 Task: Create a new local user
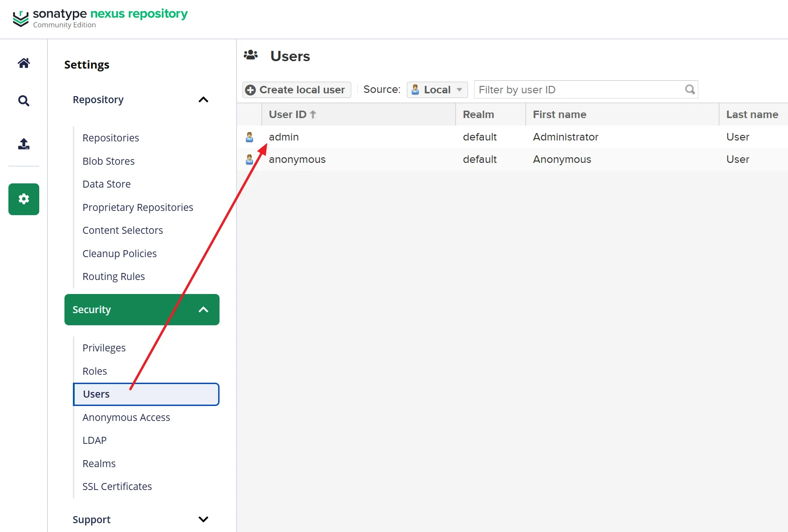click(x=297, y=90)
